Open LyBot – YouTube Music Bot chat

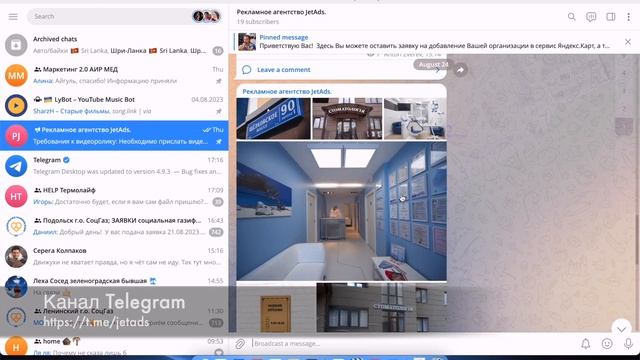point(114,105)
